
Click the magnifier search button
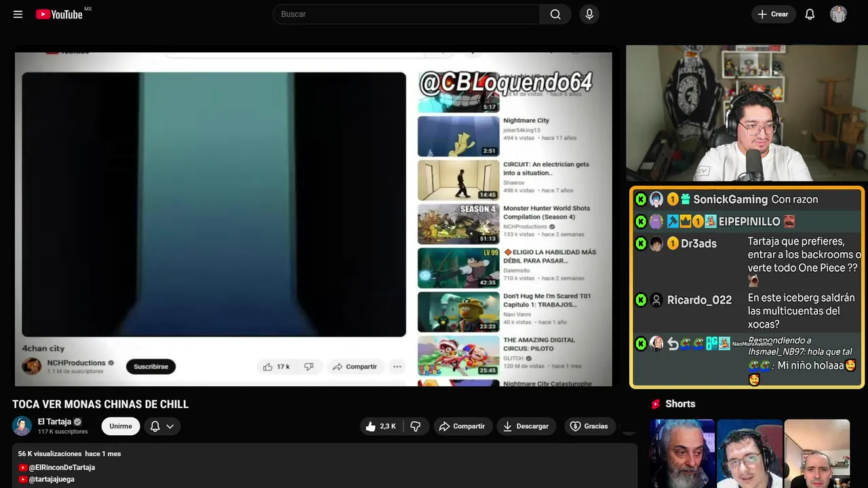coord(555,14)
